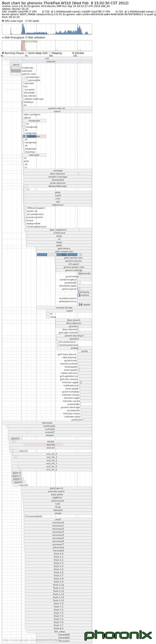Click the 102566MB/s disk throughput label
156x644 pixels.
pos(30,42)
